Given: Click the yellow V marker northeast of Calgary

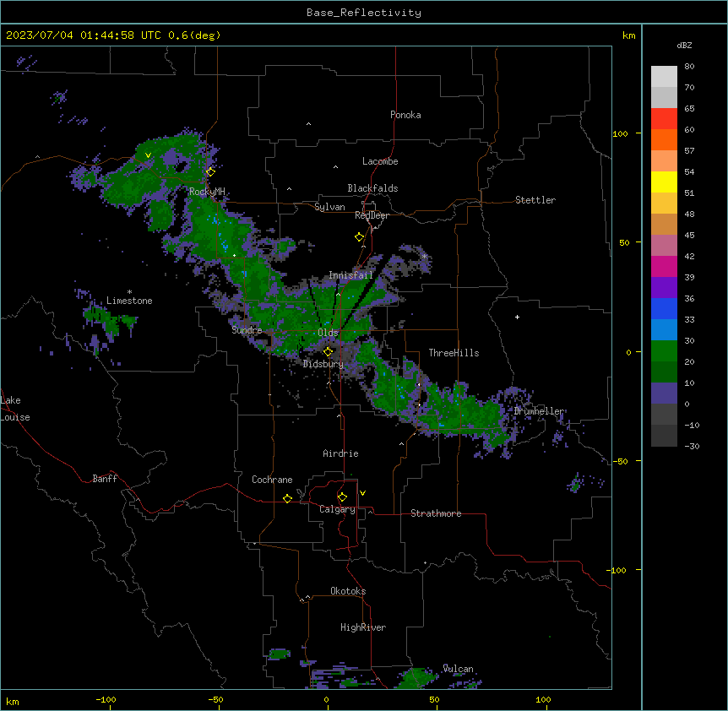Looking at the screenshot, I should click(362, 493).
